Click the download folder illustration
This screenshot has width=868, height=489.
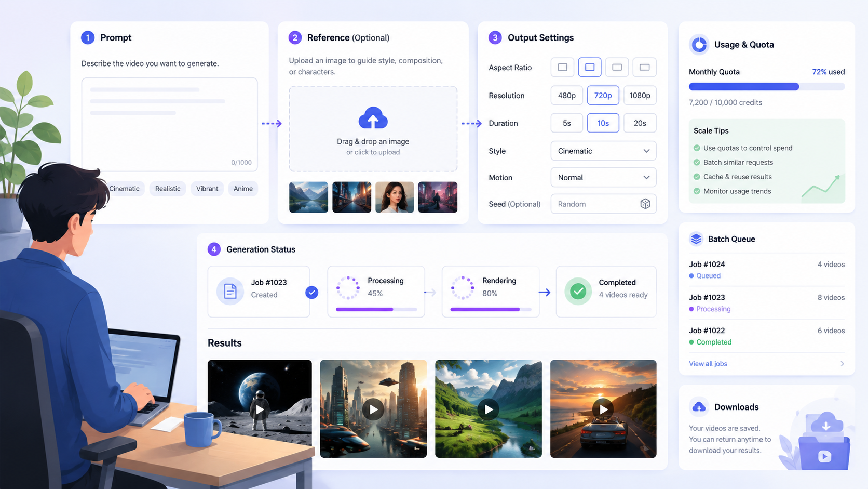[x=824, y=442]
